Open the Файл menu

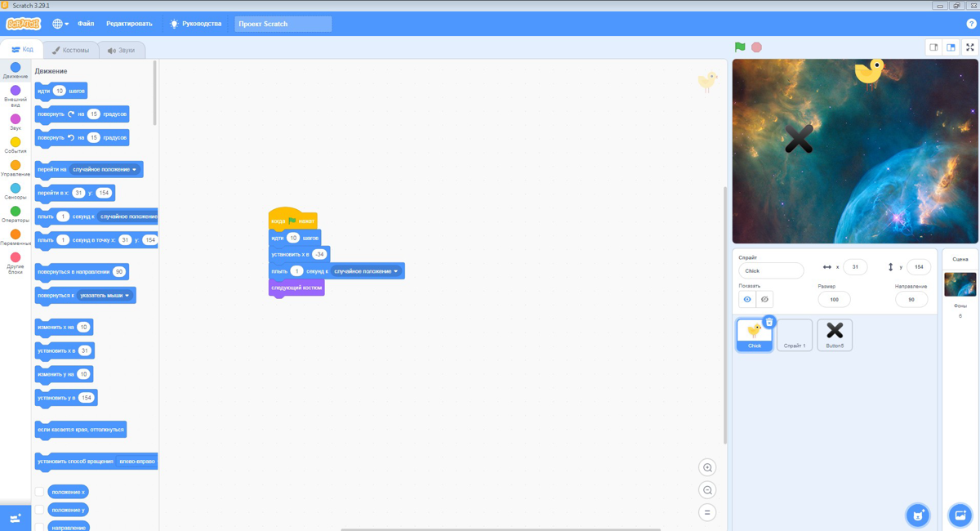pos(86,24)
